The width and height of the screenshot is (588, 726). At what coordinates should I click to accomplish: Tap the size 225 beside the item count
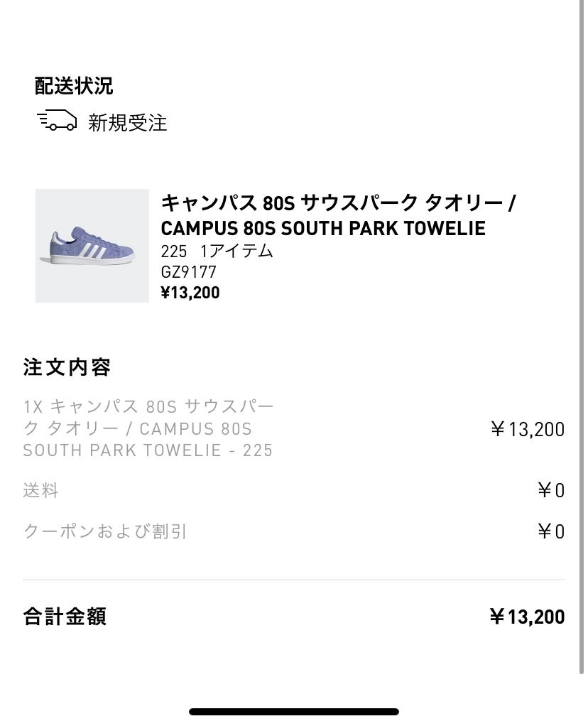pyautogui.click(x=173, y=251)
